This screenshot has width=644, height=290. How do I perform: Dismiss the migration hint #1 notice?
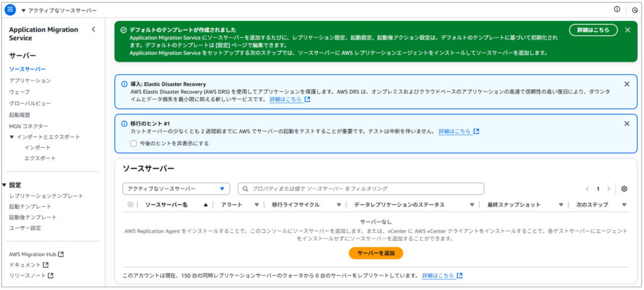click(x=627, y=123)
